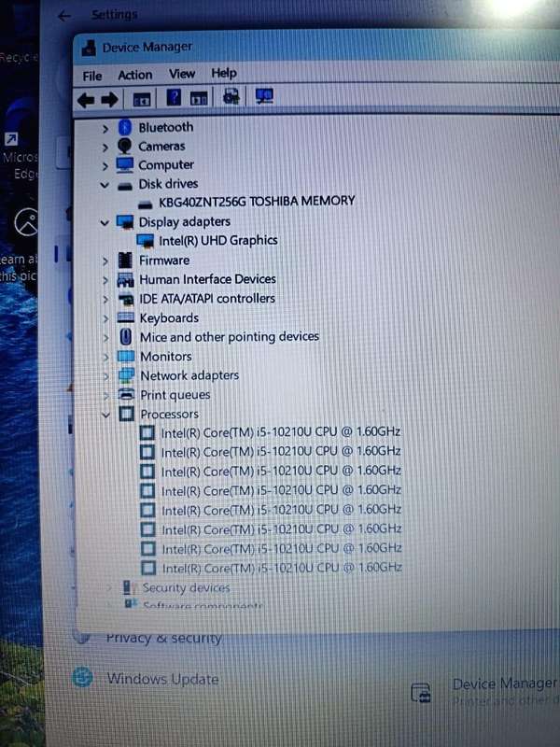Open the Action menu
The height and width of the screenshot is (747, 560).
(x=135, y=75)
